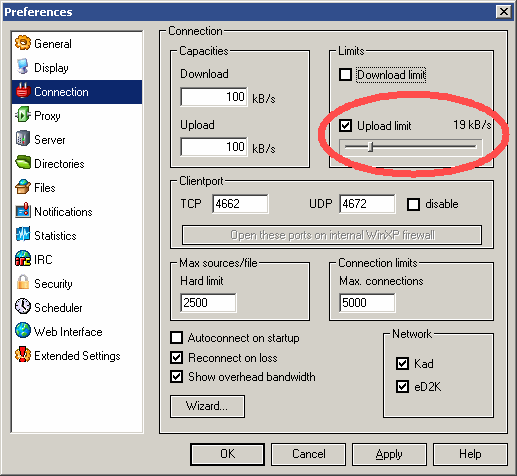Select the Proxy category label
Screen dimensions: 517x476
47,116
